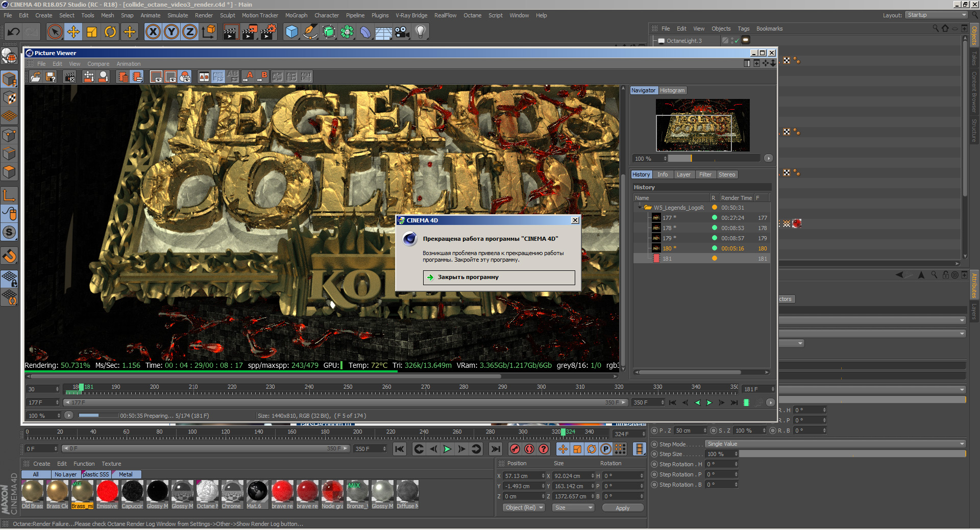This screenshot has width=980, height=530.
Task: Open Tags menu in Object Manager
Action: tap(744, 29)
